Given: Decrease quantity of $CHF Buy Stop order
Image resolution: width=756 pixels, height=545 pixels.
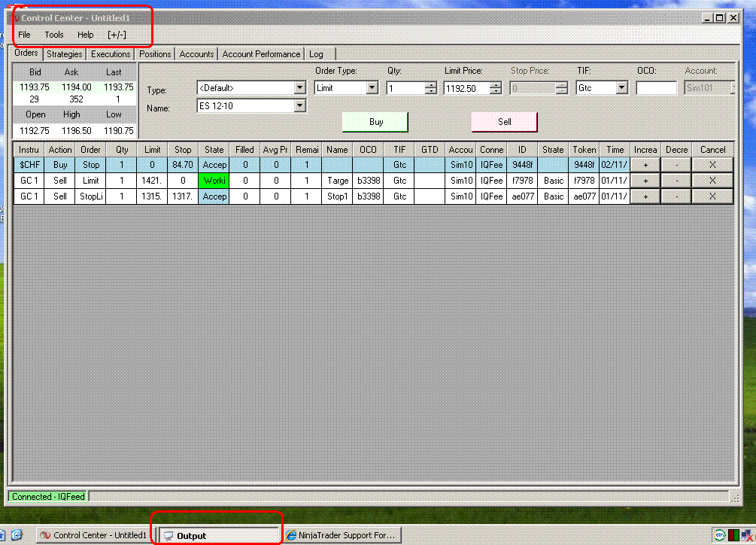Looking at the screenshot, I should tap(676, 165).
